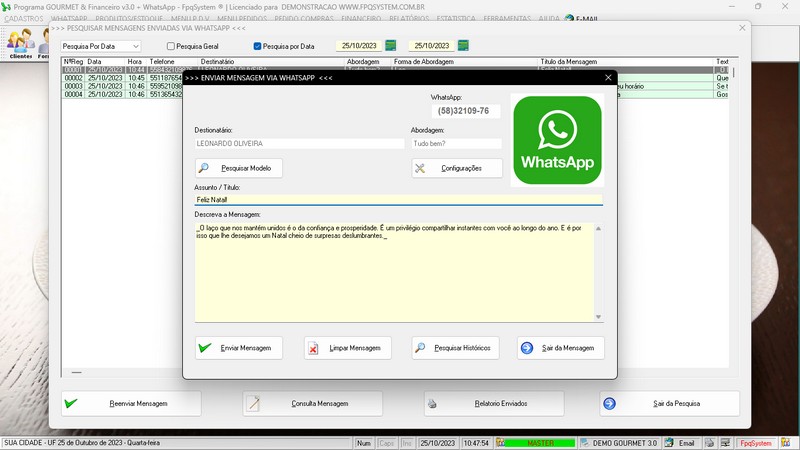Screen dimensions: 800x450
Task: Click the Pesquisar Modelo button
Action: coord(238,168)
